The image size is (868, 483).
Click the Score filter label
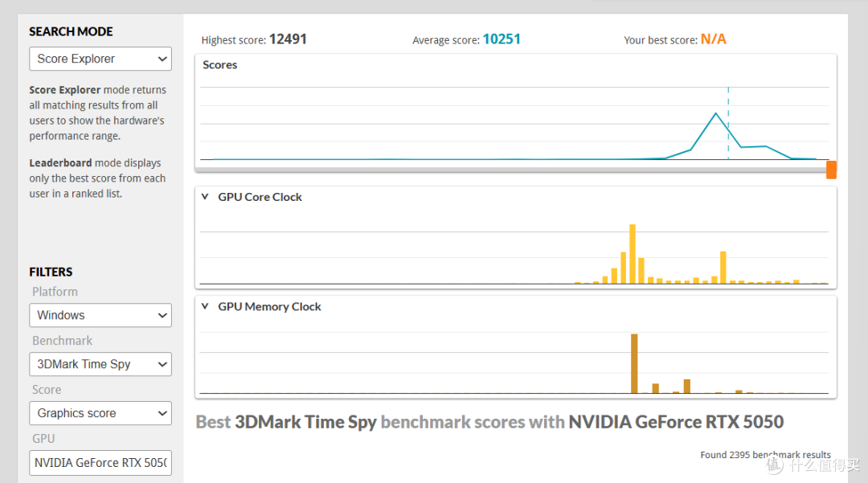click(x=47, y=390)
